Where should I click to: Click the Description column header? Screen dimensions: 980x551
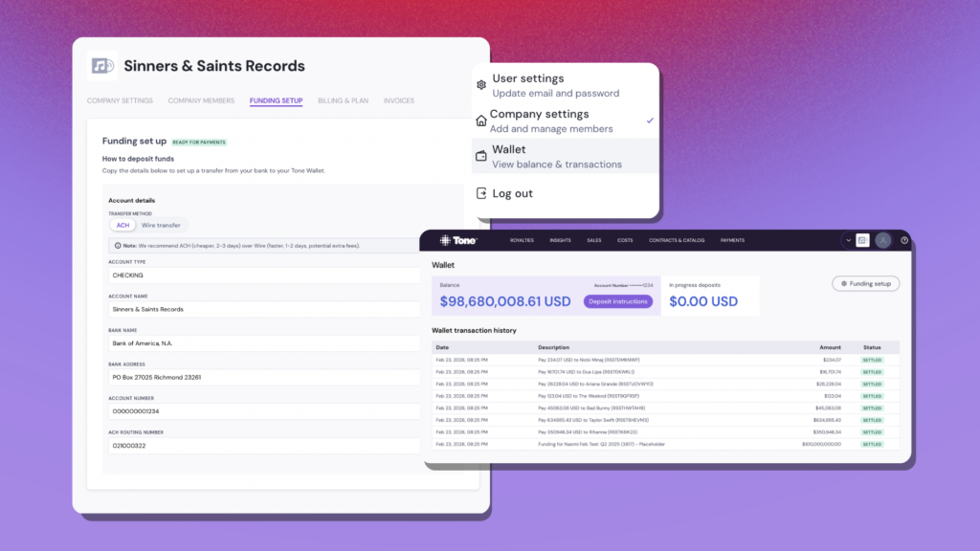coord(554,347)
